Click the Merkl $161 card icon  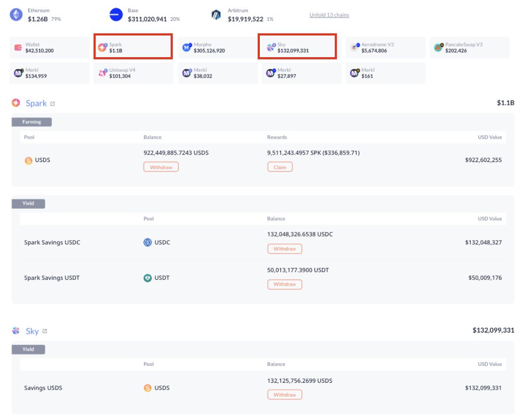pyautogui.click(x=355, y=73)
